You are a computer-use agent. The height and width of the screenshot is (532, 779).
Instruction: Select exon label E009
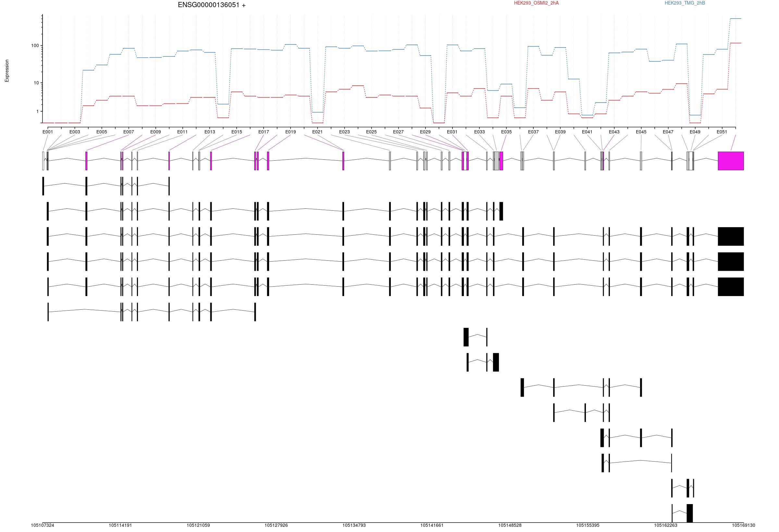coord(155,132)
